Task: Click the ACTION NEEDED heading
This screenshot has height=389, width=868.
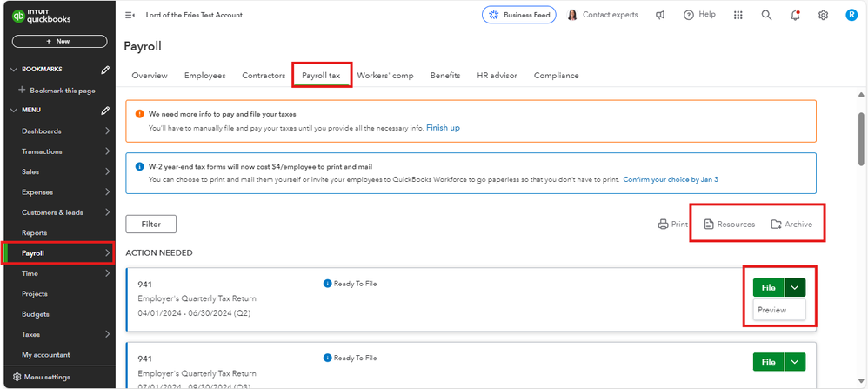Action: [159, 252]
